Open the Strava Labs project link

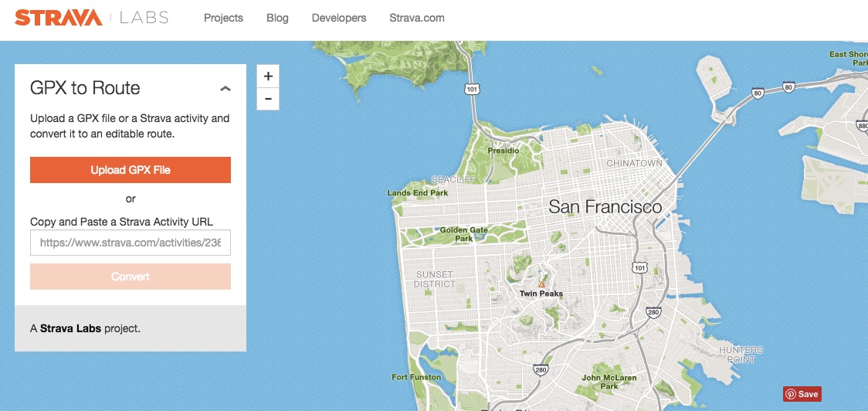70,328
